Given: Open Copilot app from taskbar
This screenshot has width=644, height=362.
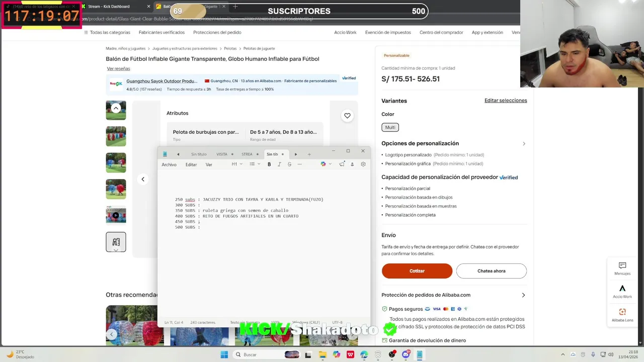Looking at the screenshot, I should pyautogui.click(x=336, y=354).
